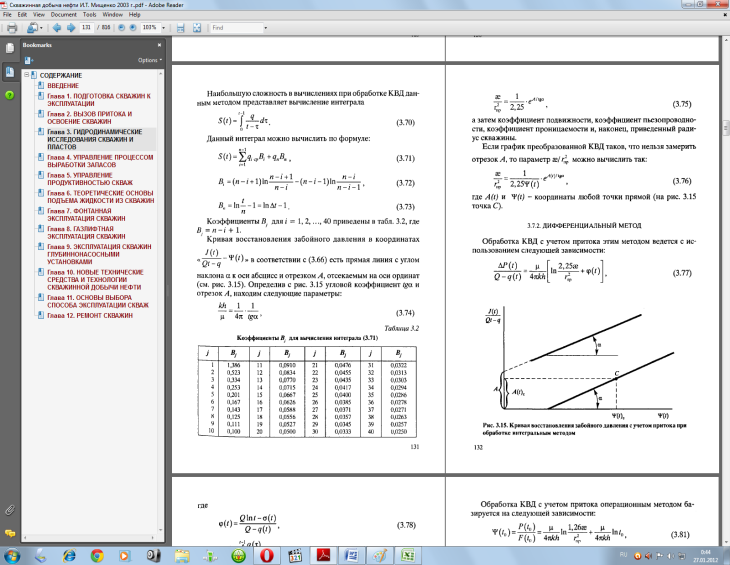The image size is (730, 565).
Task: Open the Document menu
Action: pos(64,15)
